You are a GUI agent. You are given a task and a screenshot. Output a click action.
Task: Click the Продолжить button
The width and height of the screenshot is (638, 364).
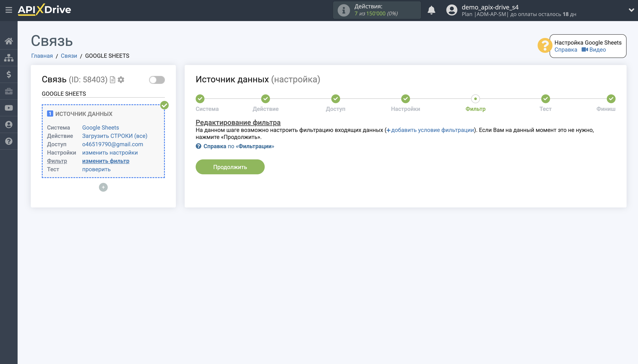click(230, 167)
